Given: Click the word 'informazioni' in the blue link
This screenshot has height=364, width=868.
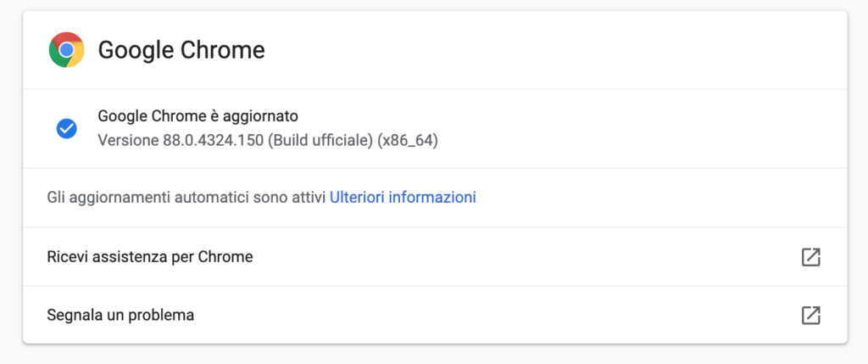Looking at the screenshot, I should coord(434,198).
